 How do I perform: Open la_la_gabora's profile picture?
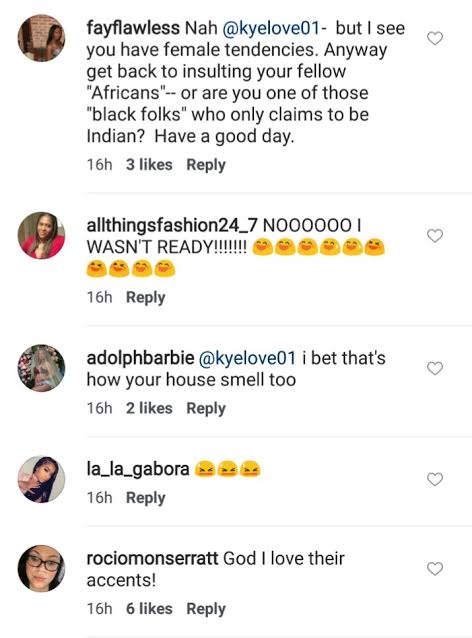pos(41,479)
